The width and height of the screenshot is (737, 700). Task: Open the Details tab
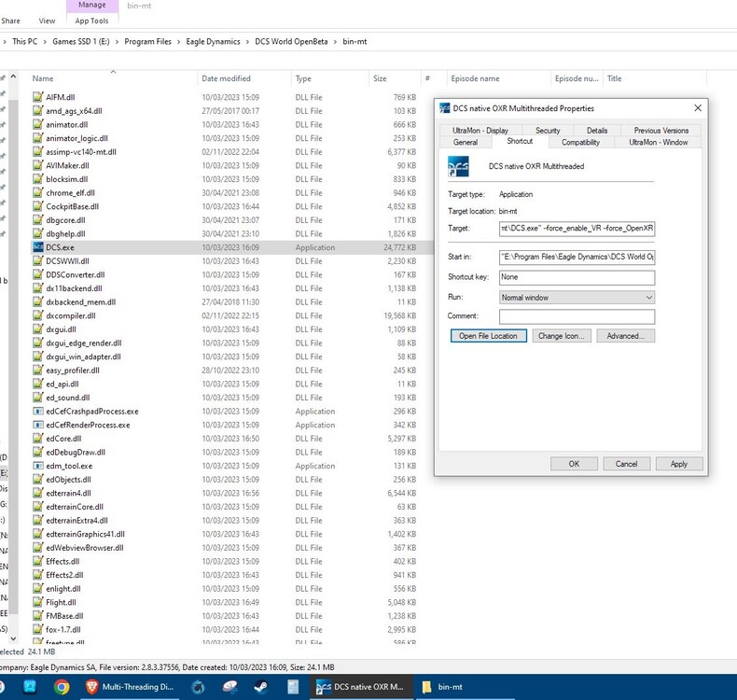(597, 131)
